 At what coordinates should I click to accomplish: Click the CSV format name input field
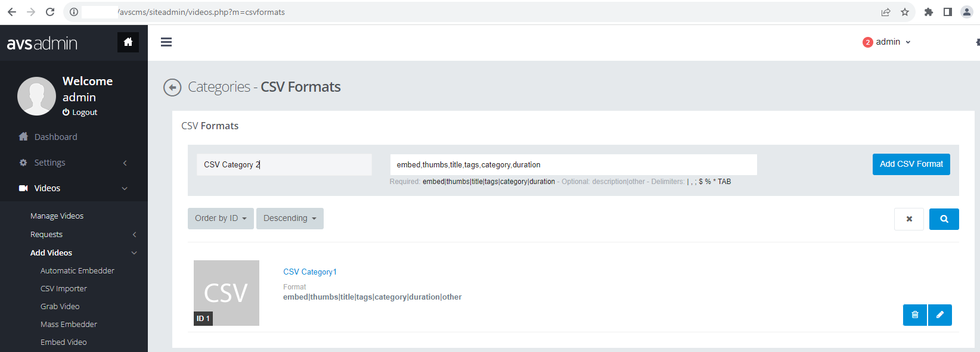click(284, 165)
